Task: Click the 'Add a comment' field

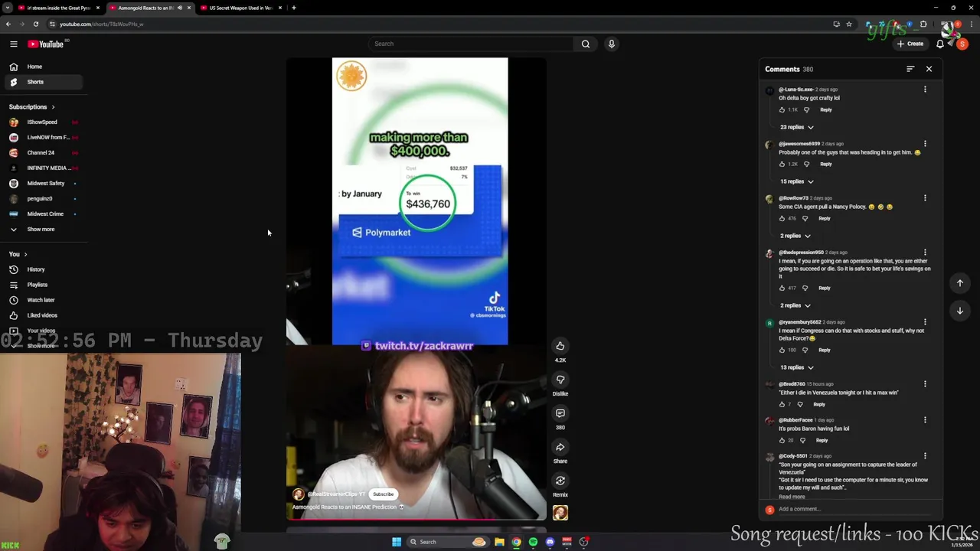Action: click(x=857, y=509)
